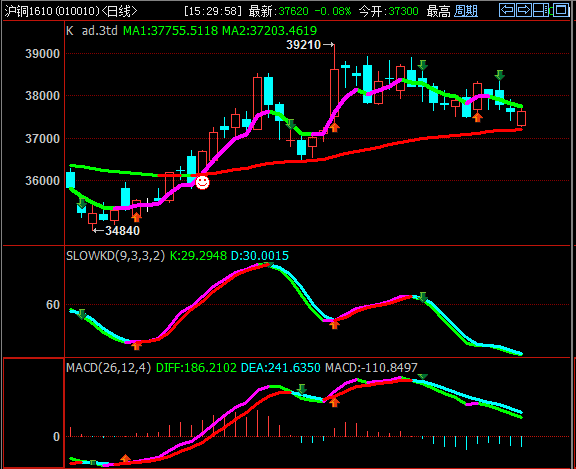
Task: Click the K ad.3td indicator name
Action: tap(92, 30)
